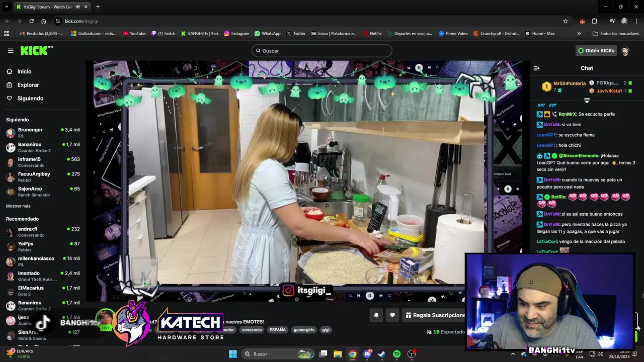Open the Prime Video bookmark
644x362 pixels.
point(453,34)
